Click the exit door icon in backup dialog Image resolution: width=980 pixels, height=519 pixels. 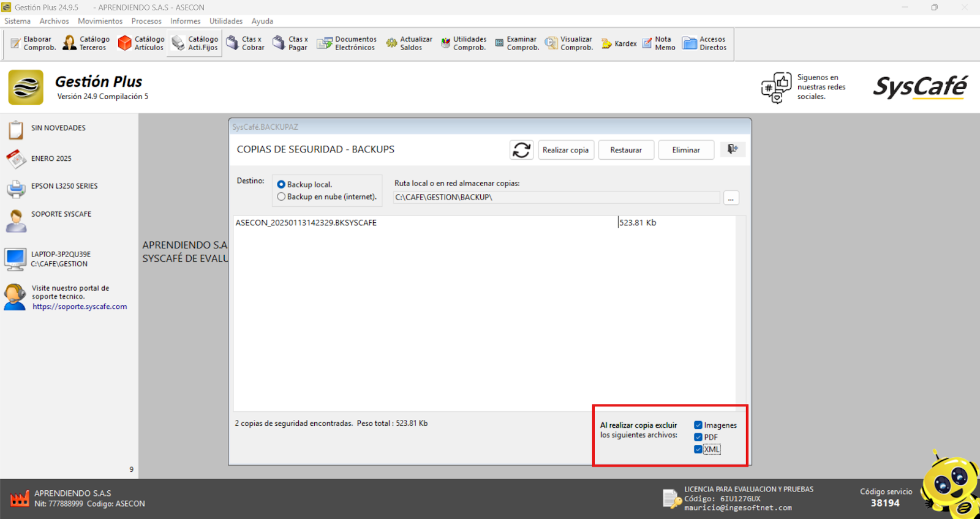pyautogui.click(x=732, y=149)
